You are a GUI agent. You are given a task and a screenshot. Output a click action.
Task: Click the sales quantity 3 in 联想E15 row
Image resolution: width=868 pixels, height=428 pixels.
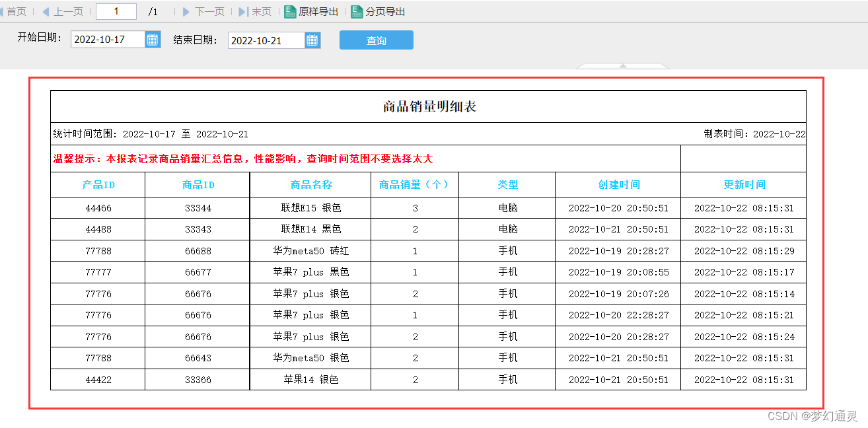415,208
